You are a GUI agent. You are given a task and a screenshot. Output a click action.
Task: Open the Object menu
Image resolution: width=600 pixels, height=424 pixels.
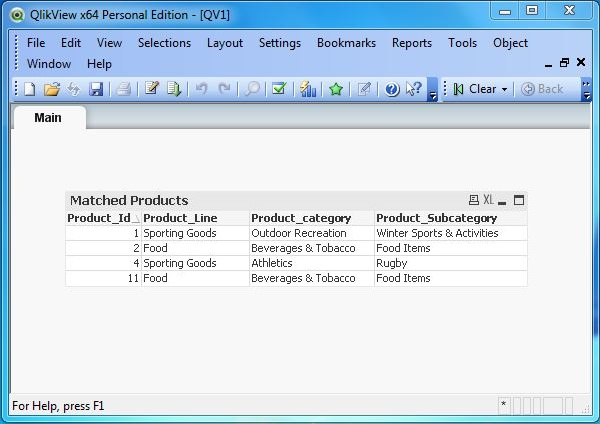pyautogui.click(x=510, y=43)
